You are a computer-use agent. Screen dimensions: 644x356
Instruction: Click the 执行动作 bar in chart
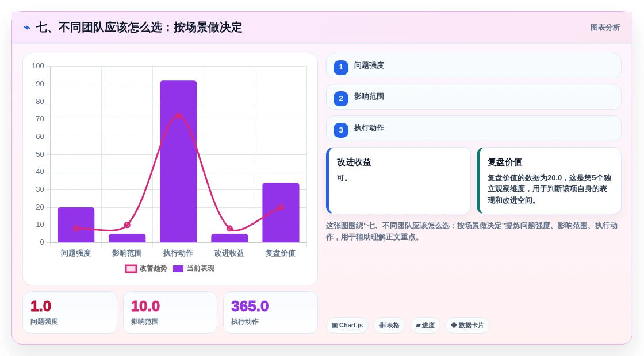coord(178,161)
